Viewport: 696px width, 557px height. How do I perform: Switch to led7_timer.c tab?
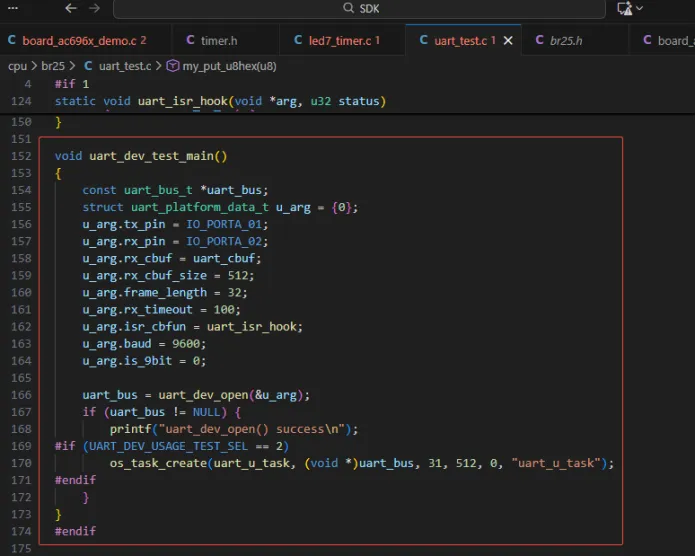point(344,40)
